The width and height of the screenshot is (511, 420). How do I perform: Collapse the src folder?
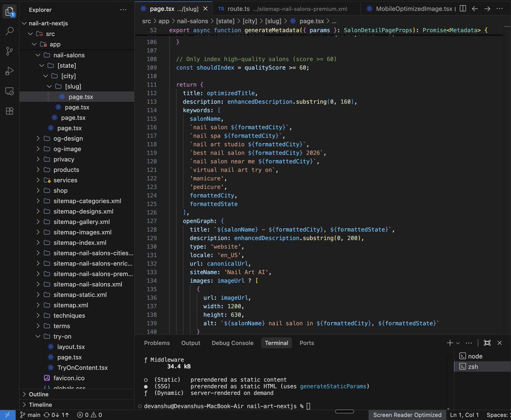click(77, 34)
